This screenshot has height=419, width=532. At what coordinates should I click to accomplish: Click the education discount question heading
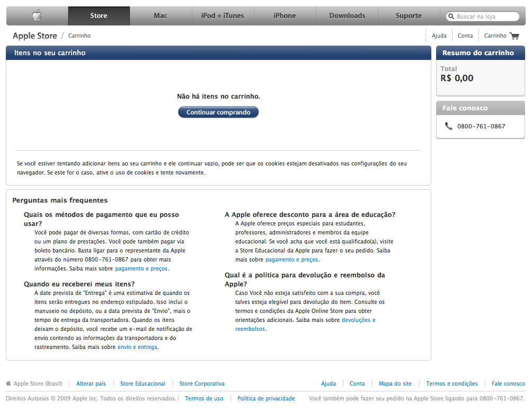click(x=310, y=215)
